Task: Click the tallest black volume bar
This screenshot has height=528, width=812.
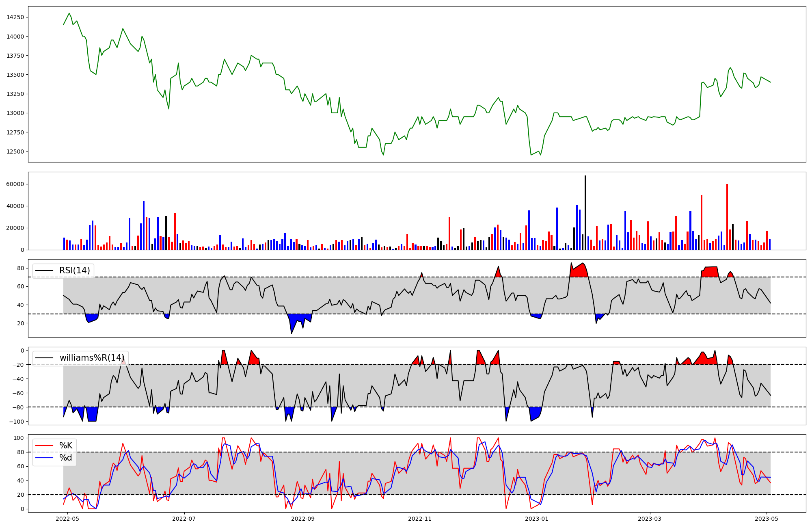Action: pos(585,212)
